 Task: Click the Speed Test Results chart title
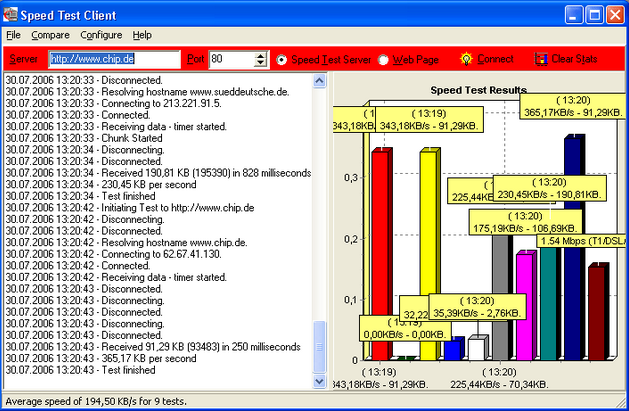click(x=478, y=90)
